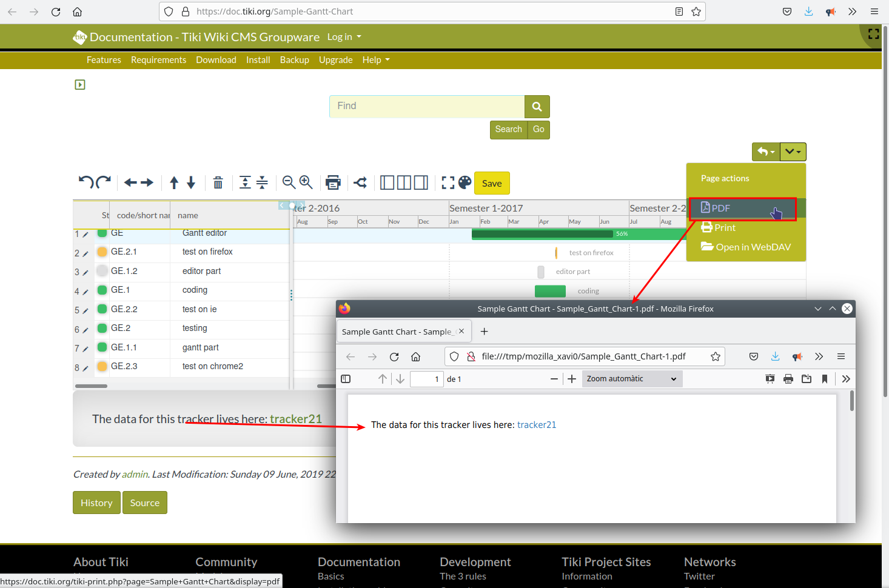The width and height of the screenshot is (889, 588).
Task: Go to next page in PDF viewer
Action: [x=400, y=379]
